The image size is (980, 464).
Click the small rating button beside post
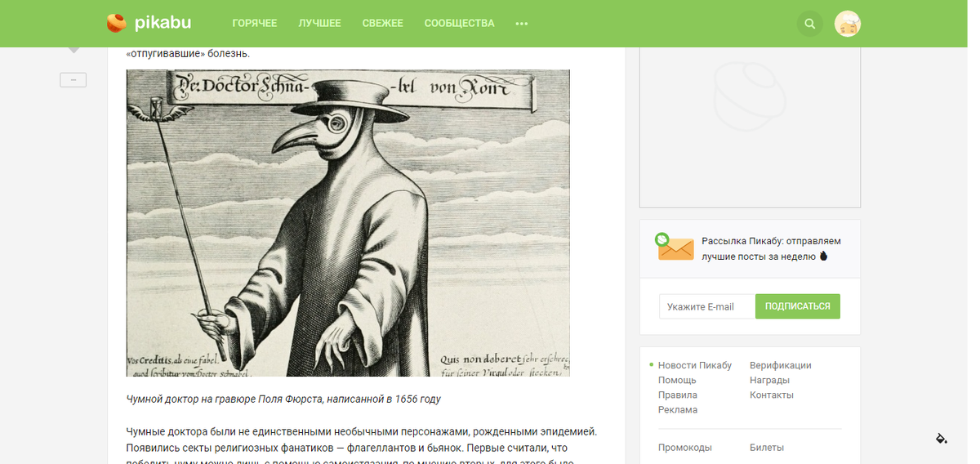[73, 80]
